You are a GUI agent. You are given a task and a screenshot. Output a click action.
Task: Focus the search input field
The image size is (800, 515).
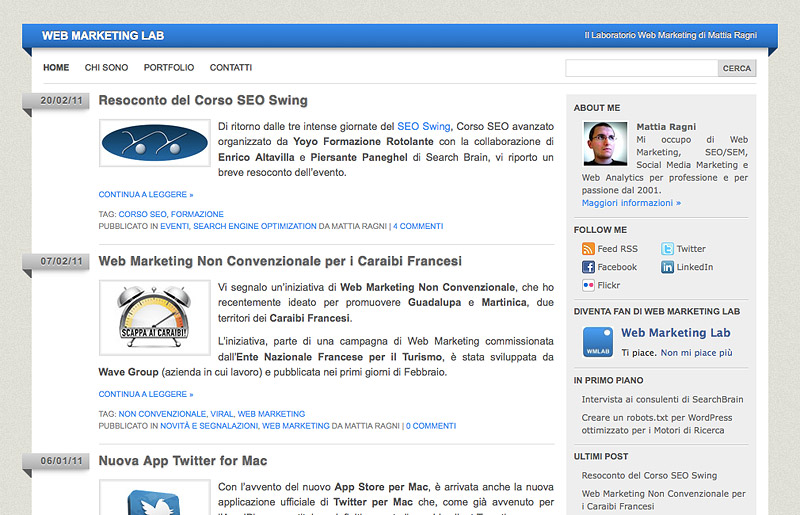click(x=642, y=68)
